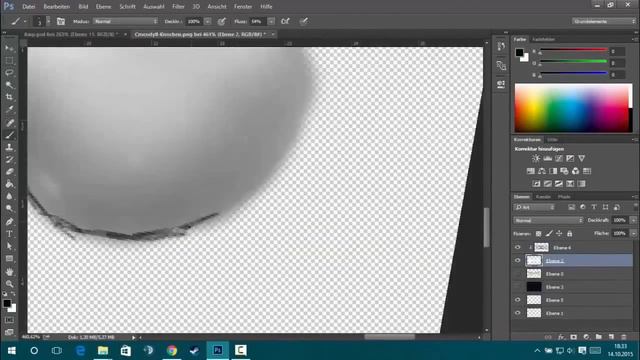Image resolution: width=640 pixels, height=360 pixels.
Task: Open the brush Modus dropdown
Action: (125, 21)
